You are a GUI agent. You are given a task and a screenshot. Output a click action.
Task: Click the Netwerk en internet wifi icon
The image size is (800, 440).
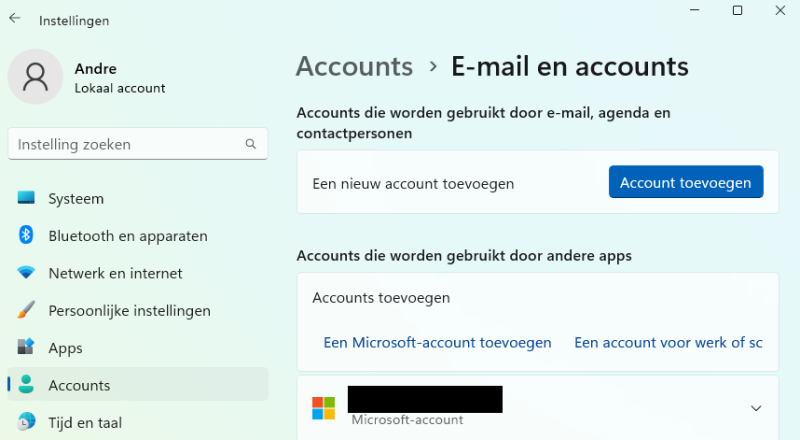[27, 273]
